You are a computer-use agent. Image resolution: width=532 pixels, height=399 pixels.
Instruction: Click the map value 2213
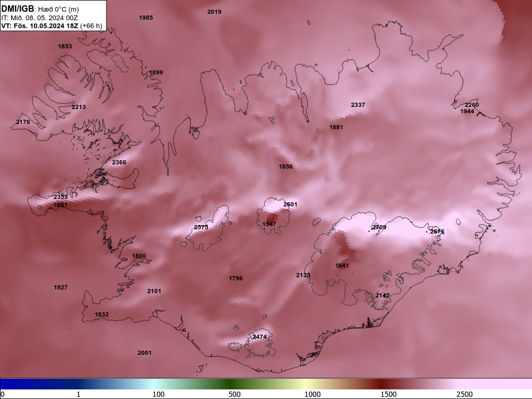click(79, 107)
